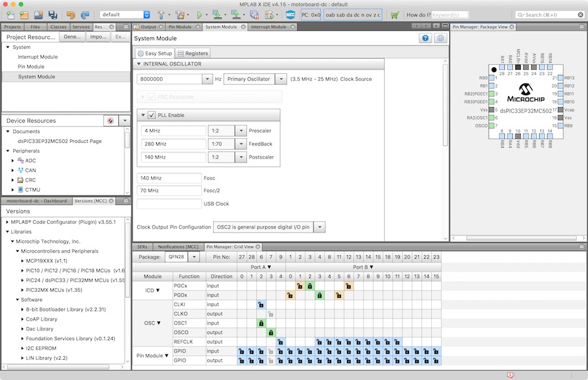Switch to the Output tab

coord(148,27)
